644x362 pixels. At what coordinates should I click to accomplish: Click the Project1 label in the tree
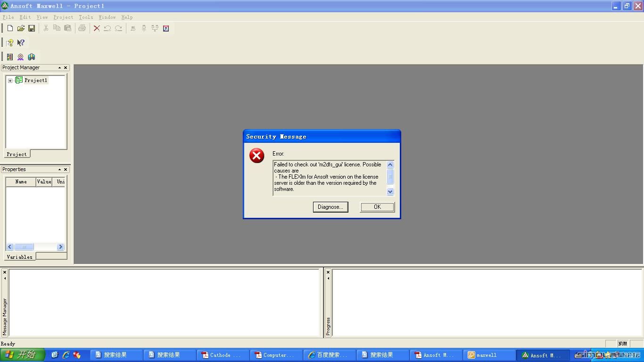[x=36, y=80]
